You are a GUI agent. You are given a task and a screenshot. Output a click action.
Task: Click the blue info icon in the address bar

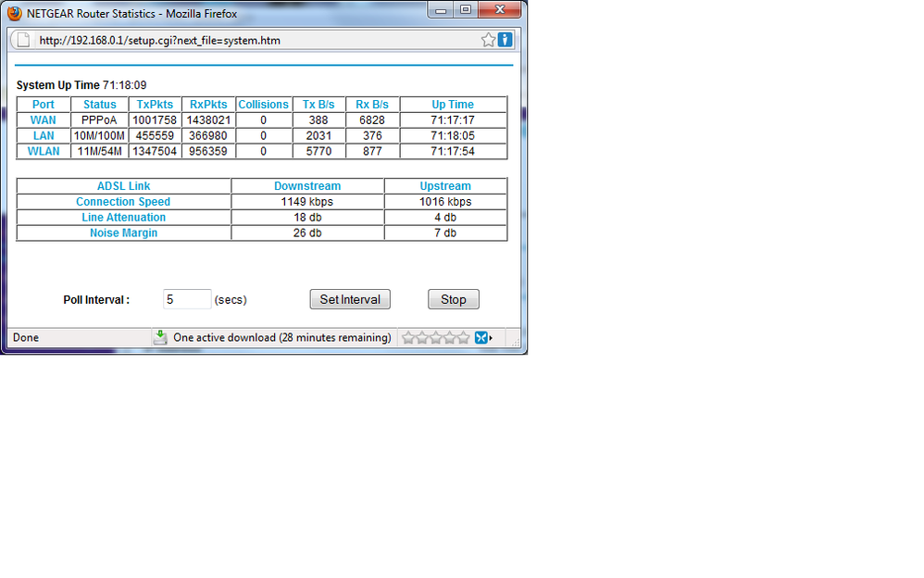click(x=505, y=40)
